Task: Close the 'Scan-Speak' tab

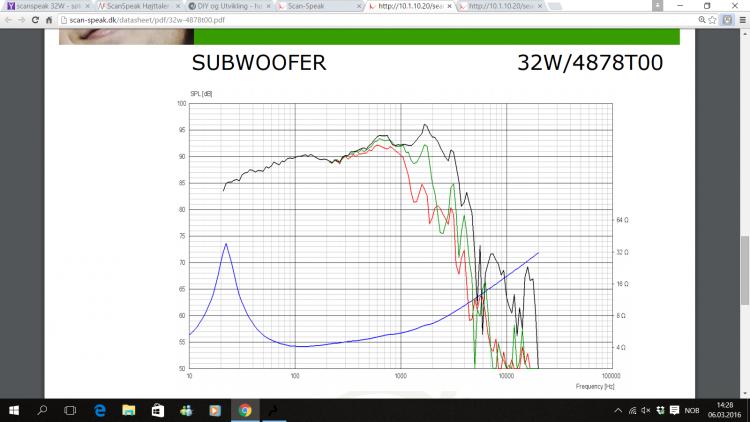Action: (x=359, y=6)
